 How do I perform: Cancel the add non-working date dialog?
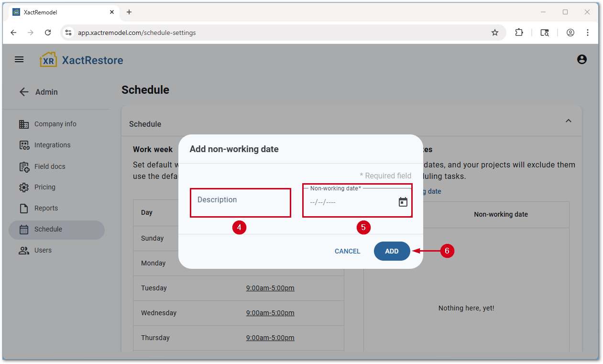[347, 251]
